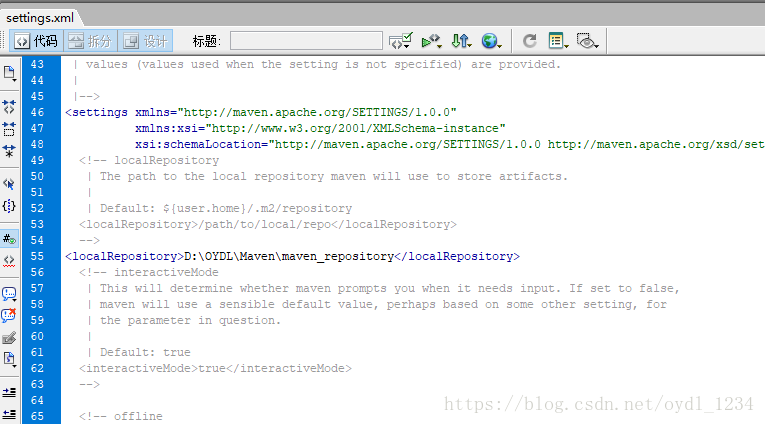Screen dimensions: 765x424
Task: Focus the 标题 title input field
Action: [306, 41]
